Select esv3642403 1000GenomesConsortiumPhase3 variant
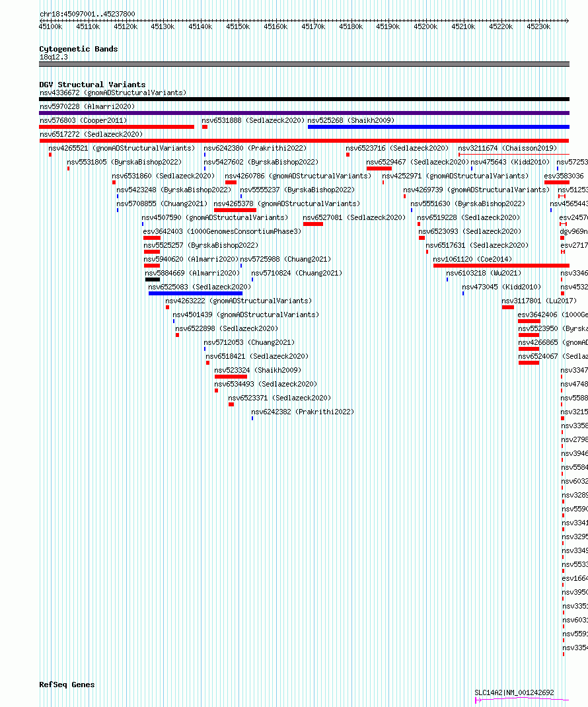Screen dimensions: 588x707 click(x=222, y=232)
